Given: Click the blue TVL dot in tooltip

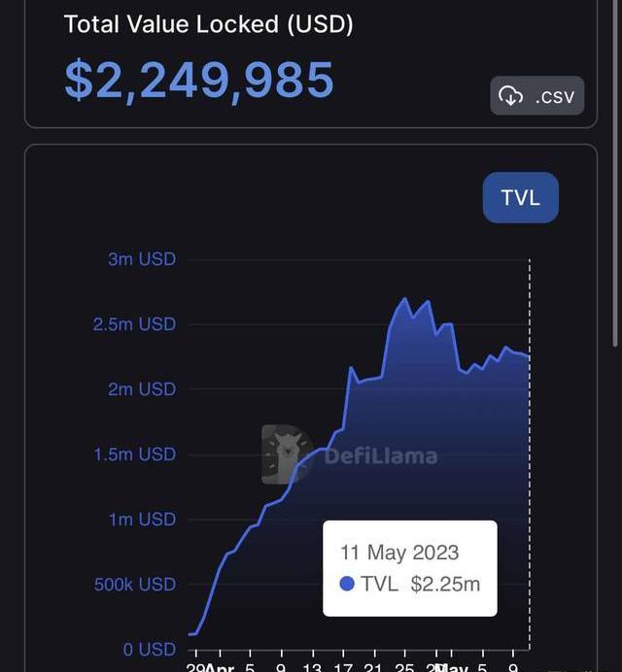Looking at the screenshot, I should pos(347,584).
